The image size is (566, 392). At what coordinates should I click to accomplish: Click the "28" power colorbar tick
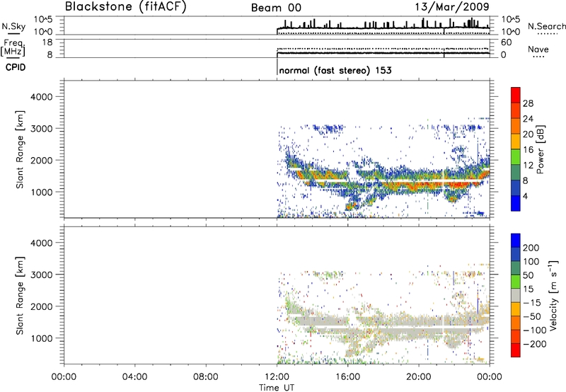(528, 103)
